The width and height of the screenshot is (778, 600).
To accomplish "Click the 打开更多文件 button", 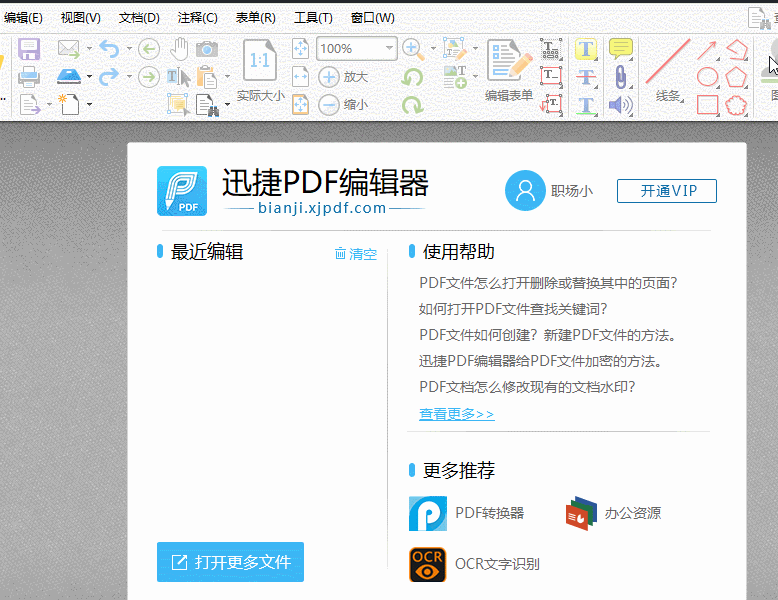I will pos(230,562).
